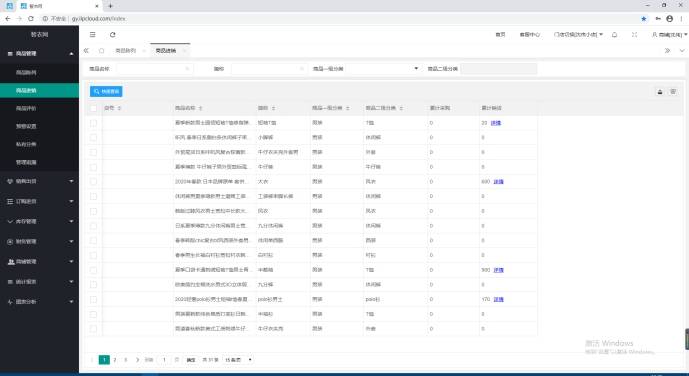The width and height of the screenshot is (689, 376).
Task: Click the magnifier icon on the blue search button
Action: 97,91
